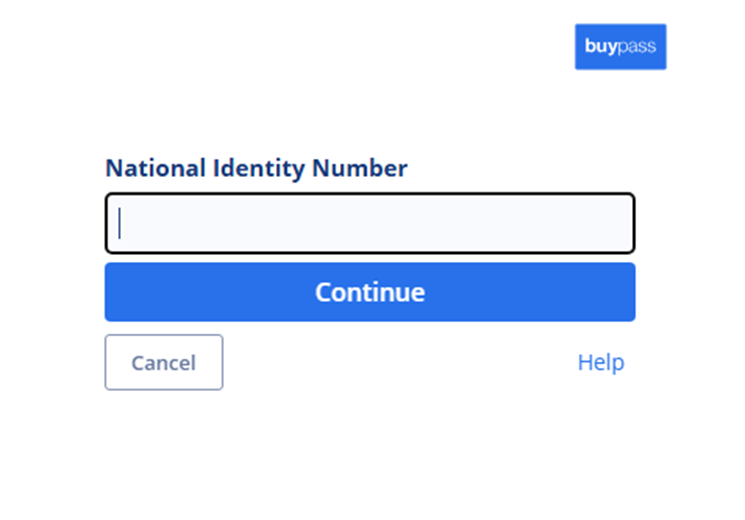Choose Cancel below the Continue button
This screenshot has width=745, height=520.
pyautogui.click(x=164, y=362)
